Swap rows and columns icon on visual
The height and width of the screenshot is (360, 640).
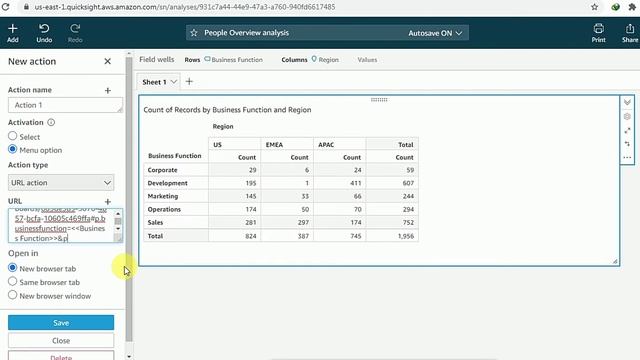pos(627,144)
